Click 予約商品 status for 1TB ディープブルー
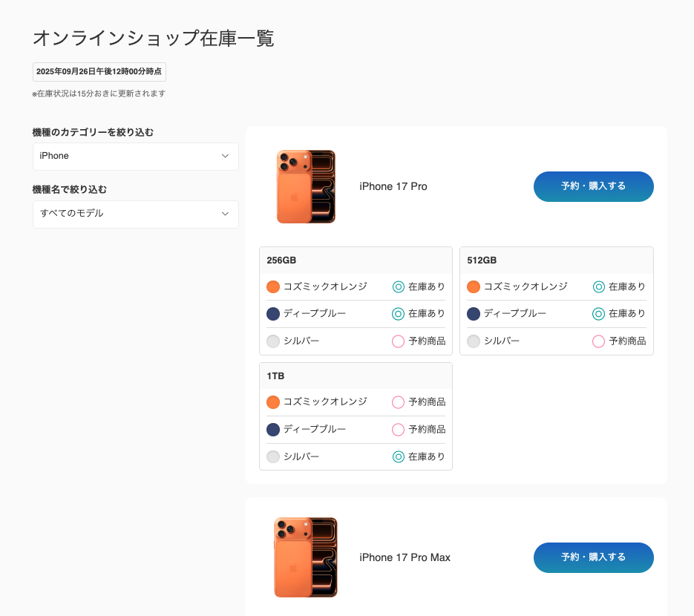 427,429
